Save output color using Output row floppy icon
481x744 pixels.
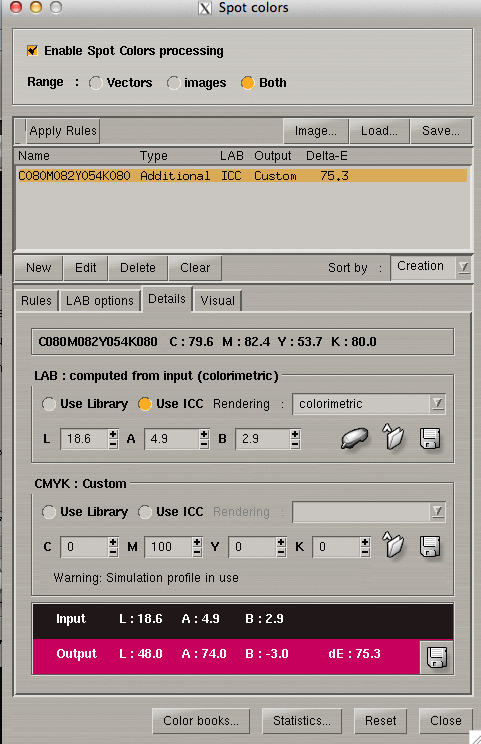(436, 657)
